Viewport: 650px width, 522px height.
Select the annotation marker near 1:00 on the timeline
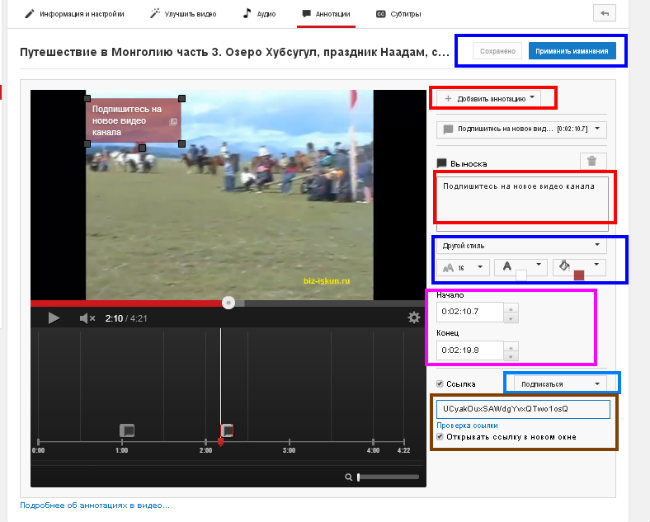127,430
